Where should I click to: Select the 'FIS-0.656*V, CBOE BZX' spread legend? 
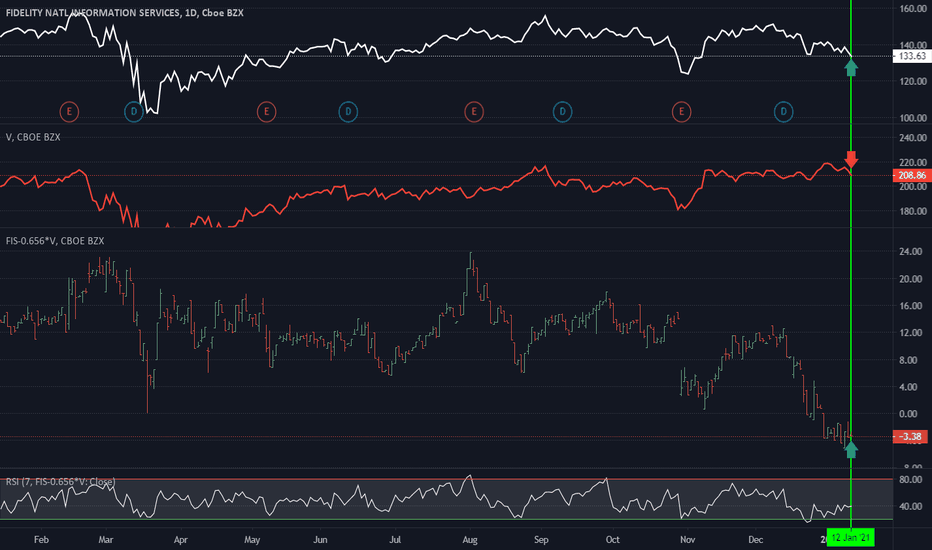click(x=55, y=241)
